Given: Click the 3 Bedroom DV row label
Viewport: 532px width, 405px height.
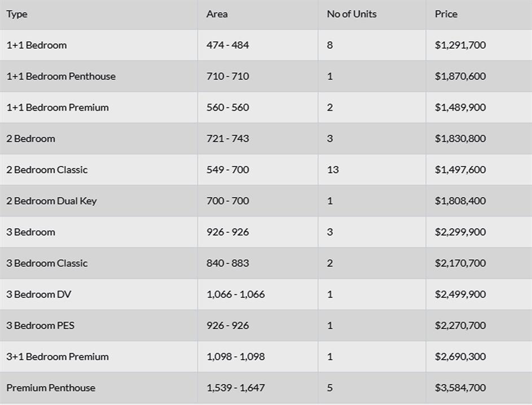Looking at the screenshot, I should (x=39, y=294).
